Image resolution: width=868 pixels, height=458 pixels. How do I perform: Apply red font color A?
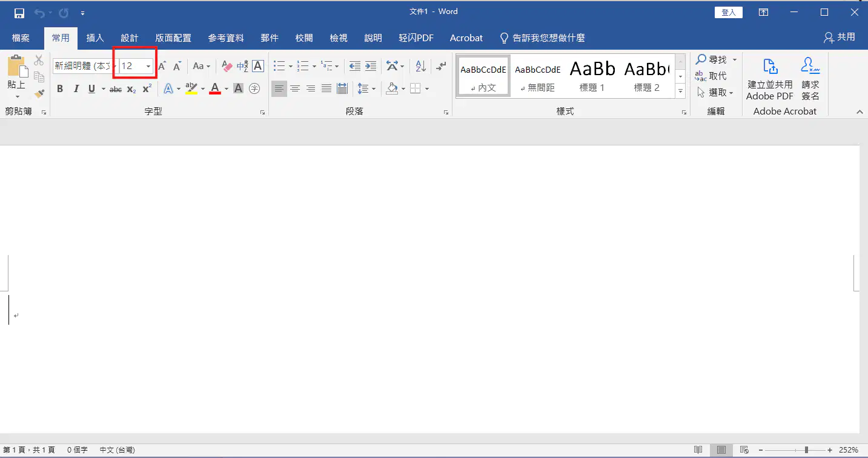215,89
